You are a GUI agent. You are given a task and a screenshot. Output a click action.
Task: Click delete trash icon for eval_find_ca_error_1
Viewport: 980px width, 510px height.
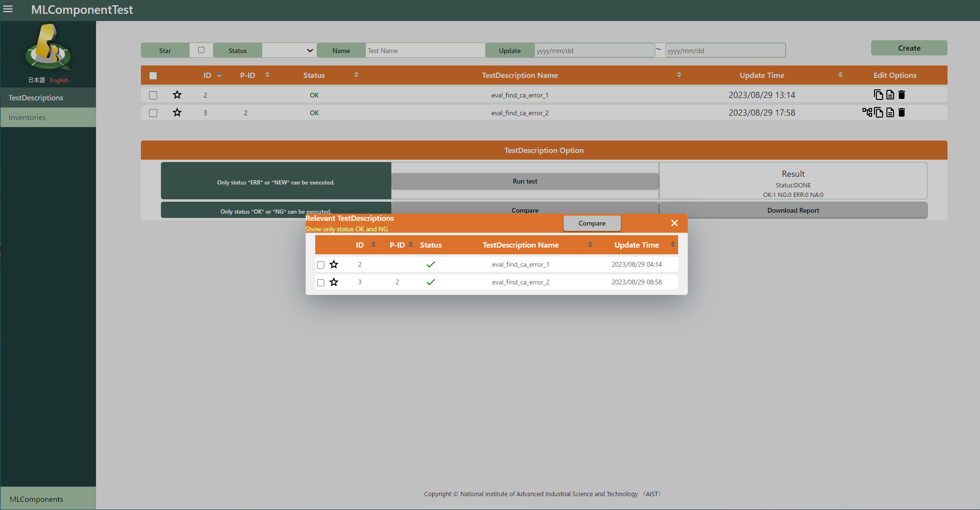coord(901,95)
